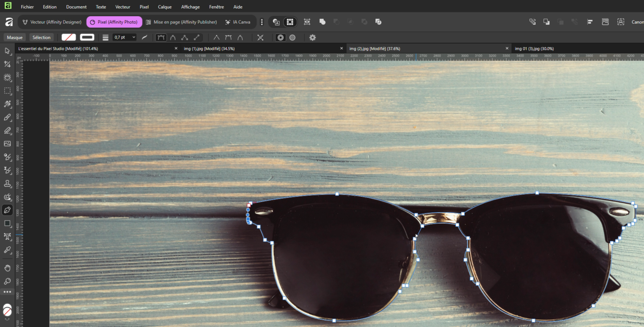Open the Calque menu

coord(165,7)
